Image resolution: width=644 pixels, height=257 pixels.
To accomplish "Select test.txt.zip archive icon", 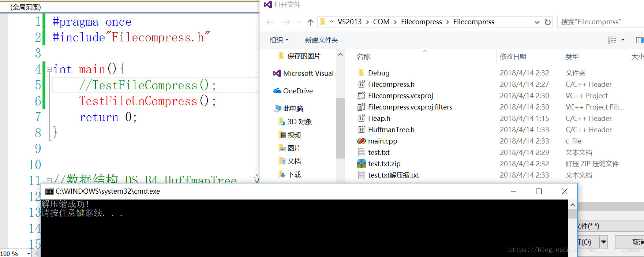I will click(362, 164).
